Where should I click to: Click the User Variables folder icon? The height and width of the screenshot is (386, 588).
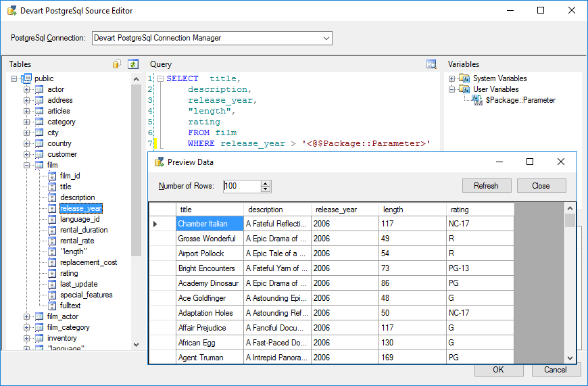point(464,89)
